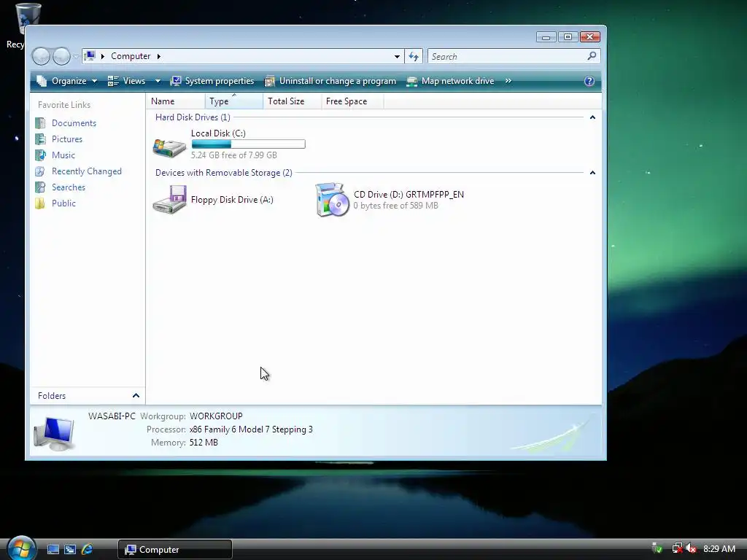
Task: Click the Recently Changed sidebar icon
Action: pyautogui.click(x=41, y=171)
